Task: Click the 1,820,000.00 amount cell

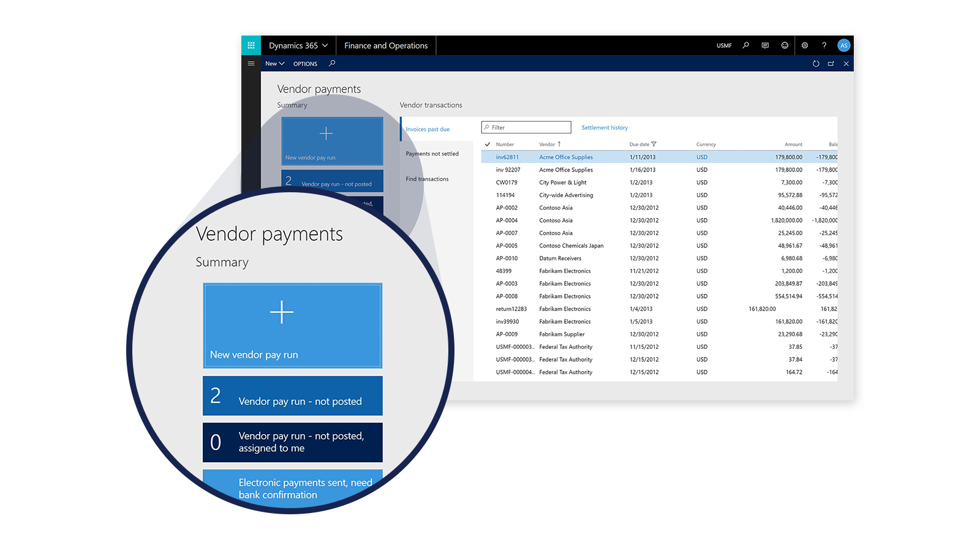Action: pos(786,220)
